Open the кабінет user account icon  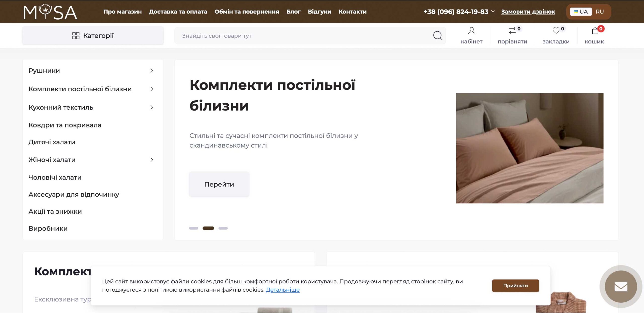(x=471, y=31)
